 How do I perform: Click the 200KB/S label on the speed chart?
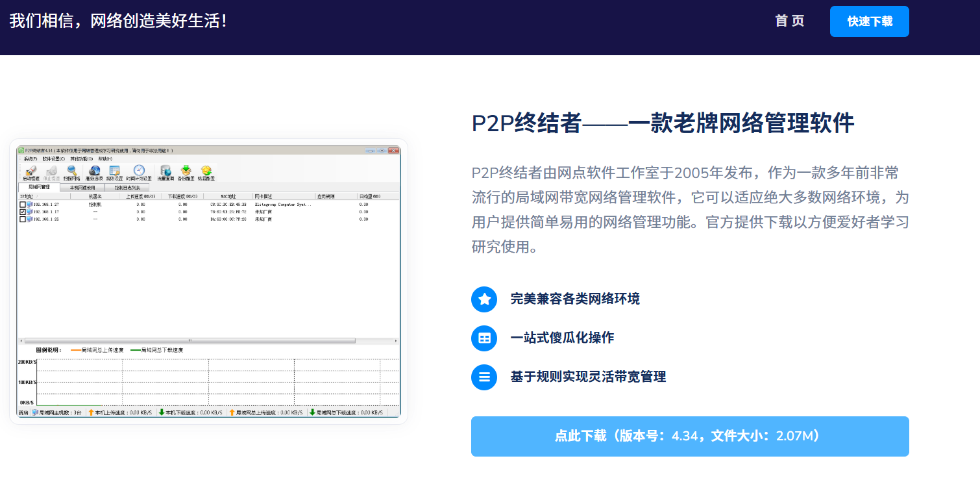pyautogui.click(x=27, y=362)
